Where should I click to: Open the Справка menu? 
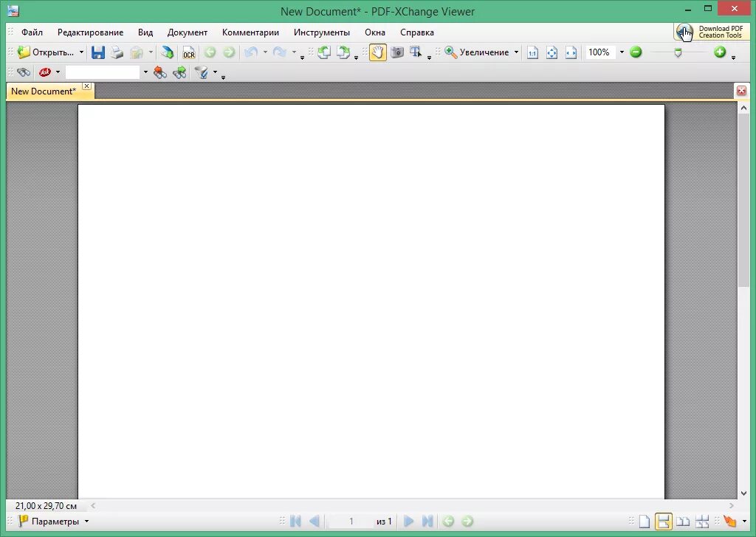(416, 32)
